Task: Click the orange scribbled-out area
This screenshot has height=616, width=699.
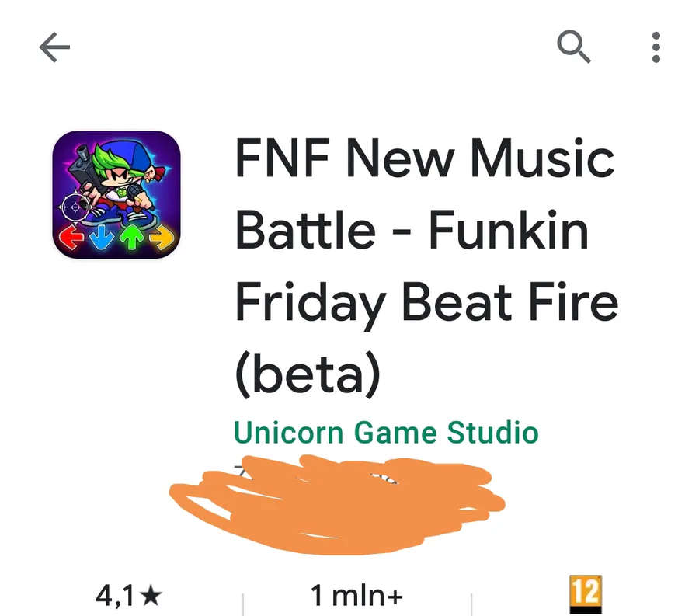Action: click(338, 505)
